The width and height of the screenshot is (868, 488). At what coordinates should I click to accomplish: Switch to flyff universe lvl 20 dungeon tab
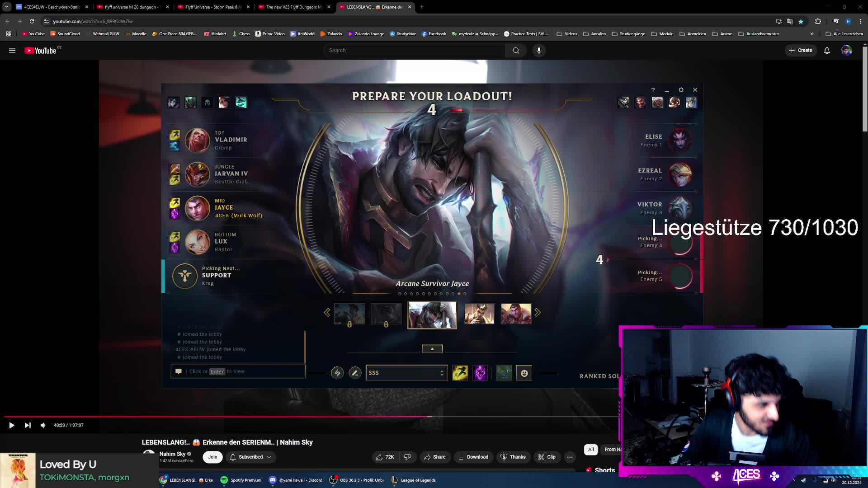click(x=132, y=7)
